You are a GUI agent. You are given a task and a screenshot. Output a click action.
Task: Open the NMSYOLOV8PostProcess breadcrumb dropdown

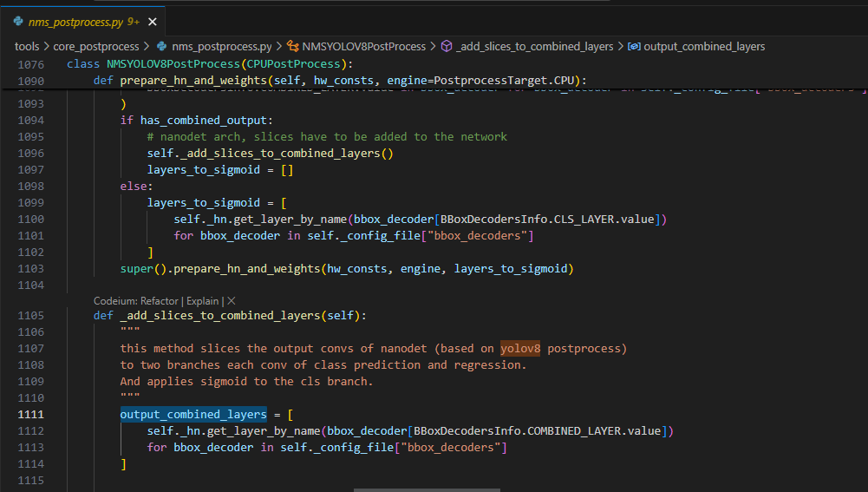(x=364, y=46)
